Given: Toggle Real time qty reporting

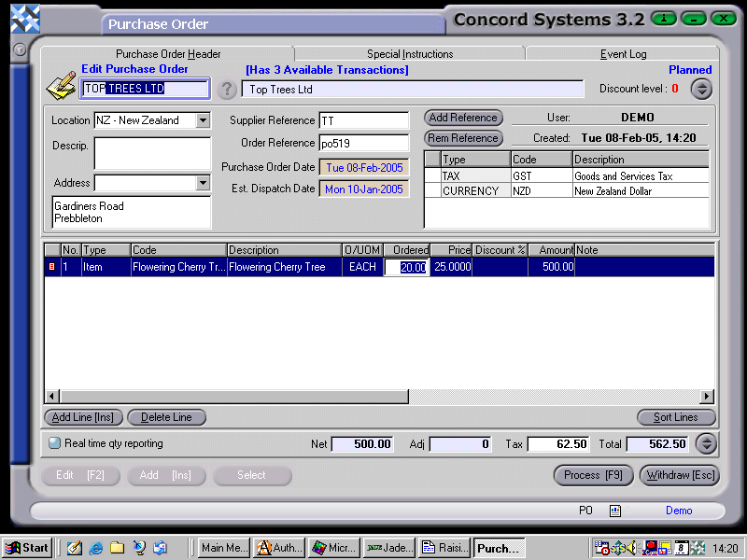Looking at the screenshot, I should pyautogui.click(x=54, y=443).
